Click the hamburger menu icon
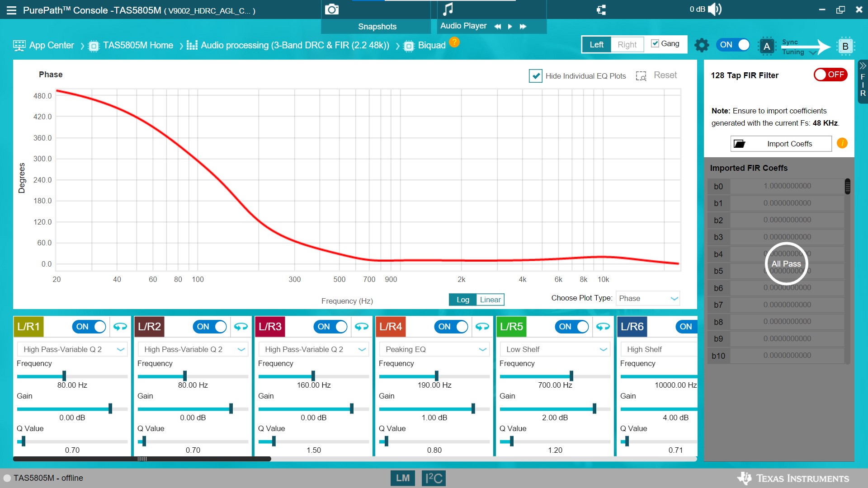868x488 pixels. [11, 10]
